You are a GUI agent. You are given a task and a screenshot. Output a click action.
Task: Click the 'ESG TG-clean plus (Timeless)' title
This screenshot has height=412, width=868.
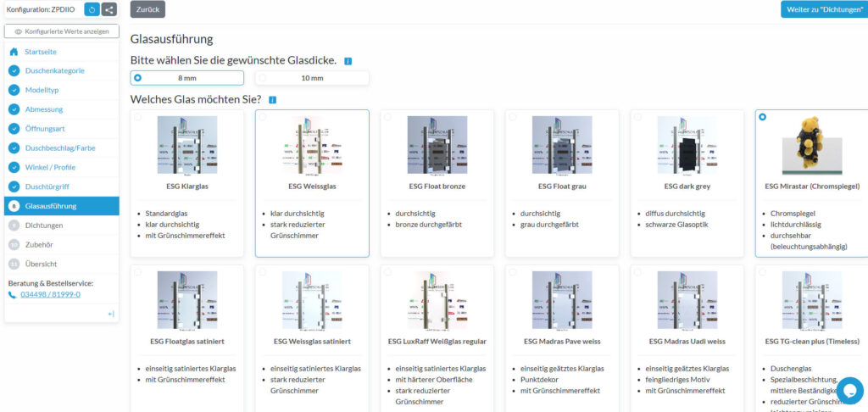pyautogui.click(x=812, y=341)
